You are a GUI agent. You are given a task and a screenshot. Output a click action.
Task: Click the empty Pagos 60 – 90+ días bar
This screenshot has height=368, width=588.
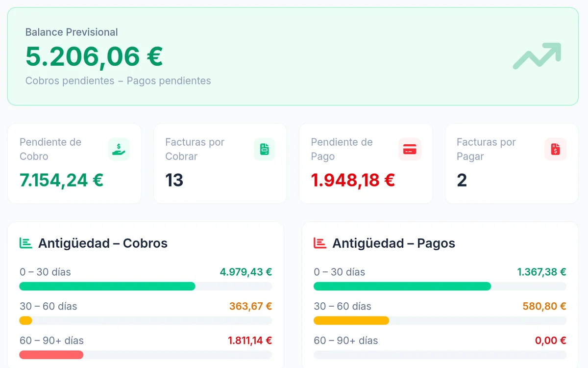pyautogui.click(x=440, y=355)
